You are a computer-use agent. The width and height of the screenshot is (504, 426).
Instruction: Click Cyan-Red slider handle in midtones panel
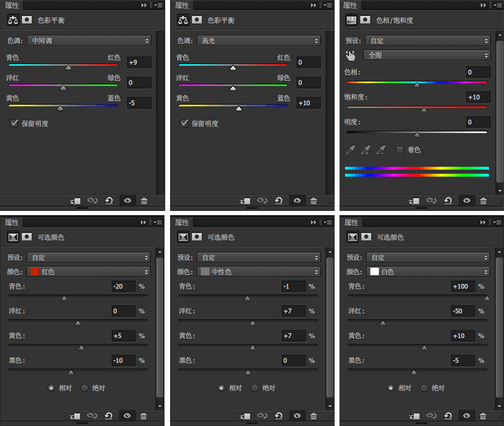[x=69, y=67]
